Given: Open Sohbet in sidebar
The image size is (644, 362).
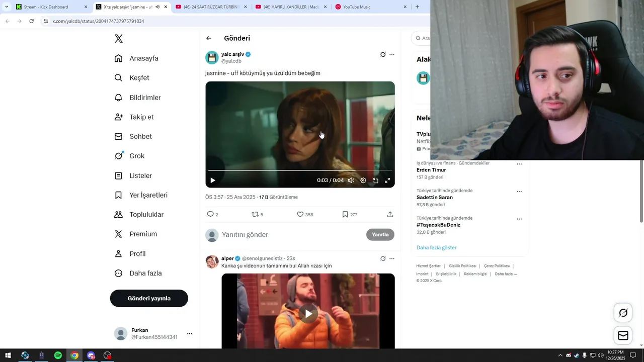Looking at the screenshot, I should pyautogui.click(x=133, y=136).
